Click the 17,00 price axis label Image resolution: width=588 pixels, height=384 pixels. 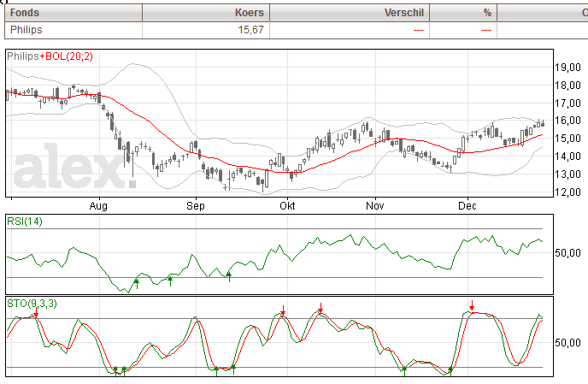pyautogui.click(x=567, y=103)
